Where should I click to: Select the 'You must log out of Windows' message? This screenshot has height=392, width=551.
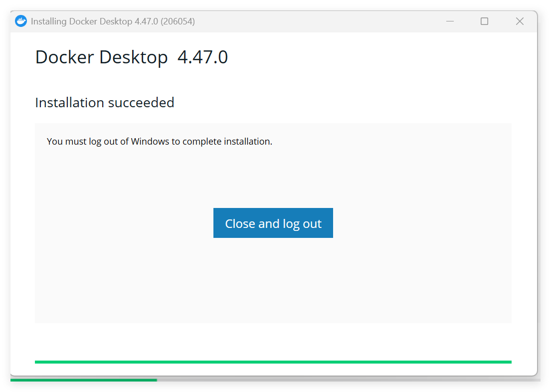pos(160,141)
